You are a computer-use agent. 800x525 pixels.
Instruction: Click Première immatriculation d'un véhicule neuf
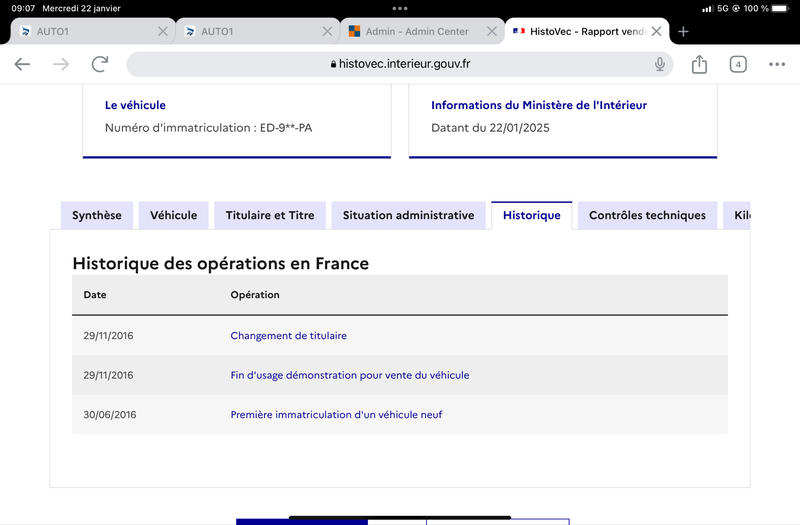coord(336,415)
